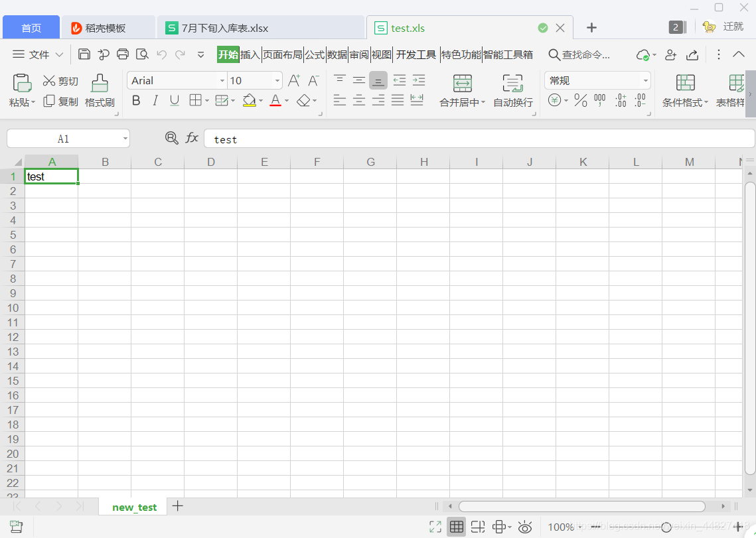Click the cell Borders icon

pyautogui.click(x=195, y=100)
